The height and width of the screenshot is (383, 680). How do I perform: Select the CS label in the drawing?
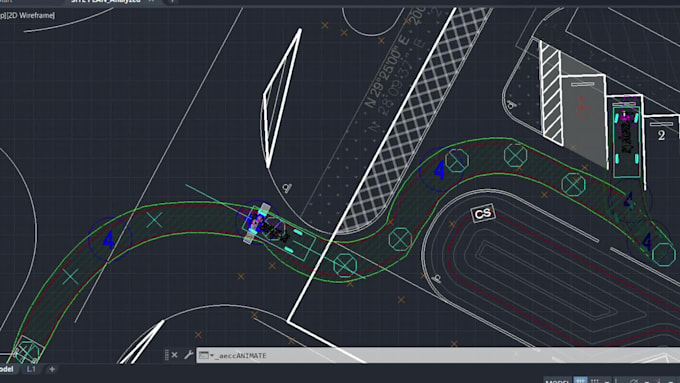click(483, 213)
